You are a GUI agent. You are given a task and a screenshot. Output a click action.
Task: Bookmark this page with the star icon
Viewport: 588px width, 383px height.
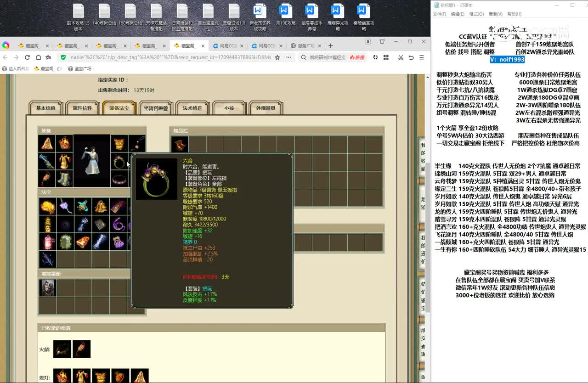coord(277,57)
